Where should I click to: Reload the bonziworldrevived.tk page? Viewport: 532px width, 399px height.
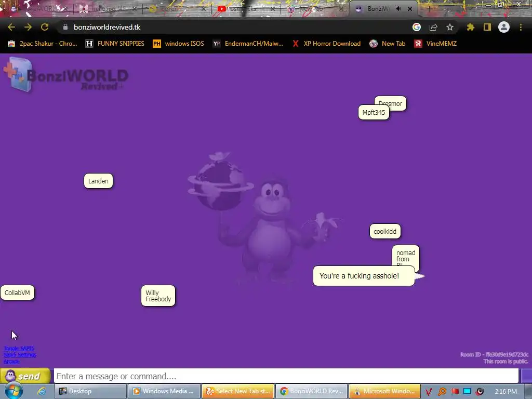tap(45, 27)
